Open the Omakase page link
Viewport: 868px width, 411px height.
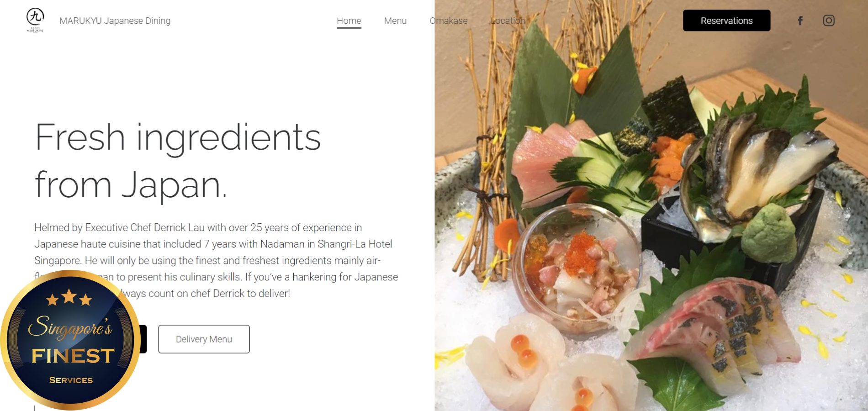point(448,21)
